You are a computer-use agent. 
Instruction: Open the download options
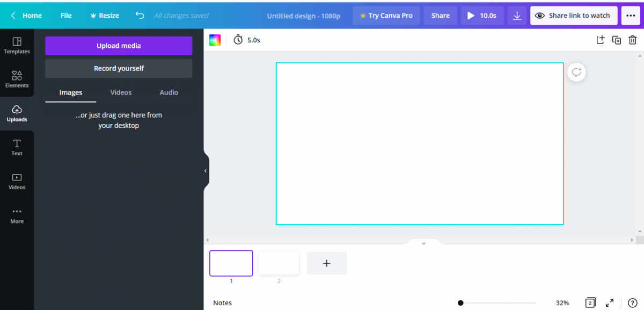pos(517,15)
